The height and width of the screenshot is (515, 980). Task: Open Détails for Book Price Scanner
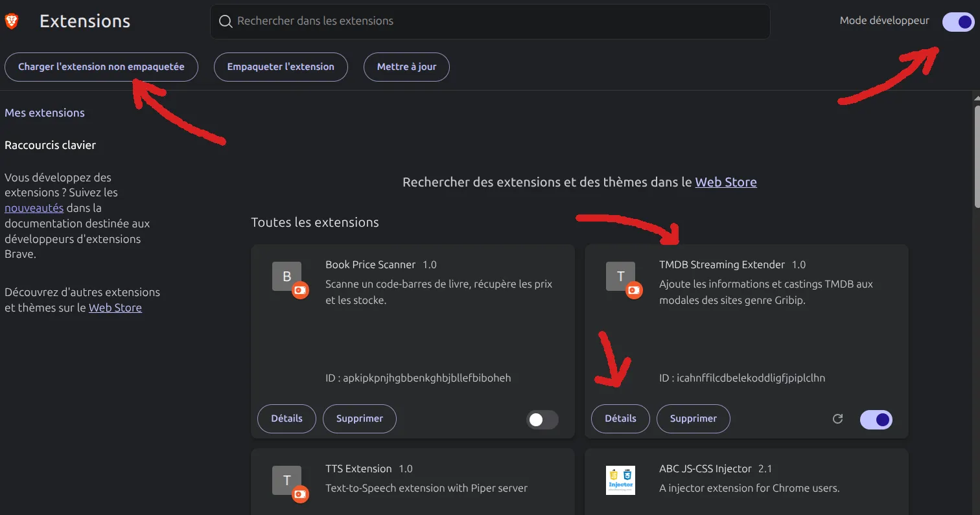point(286,418)
